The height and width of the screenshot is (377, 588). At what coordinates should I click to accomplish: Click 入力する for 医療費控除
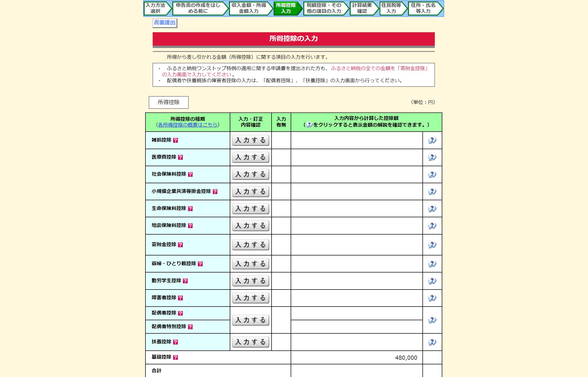point(250,157)
